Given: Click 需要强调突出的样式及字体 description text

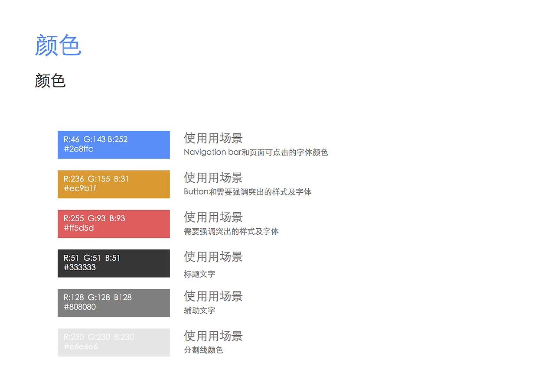Looking at the screenshot, I should click(x=231, y=231).
